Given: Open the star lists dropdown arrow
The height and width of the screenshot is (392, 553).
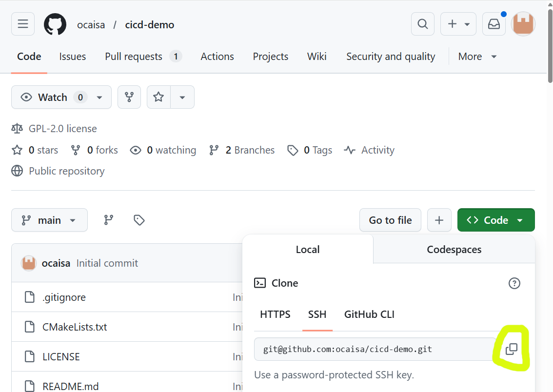Looking at the screenshot, I should 182,97.
